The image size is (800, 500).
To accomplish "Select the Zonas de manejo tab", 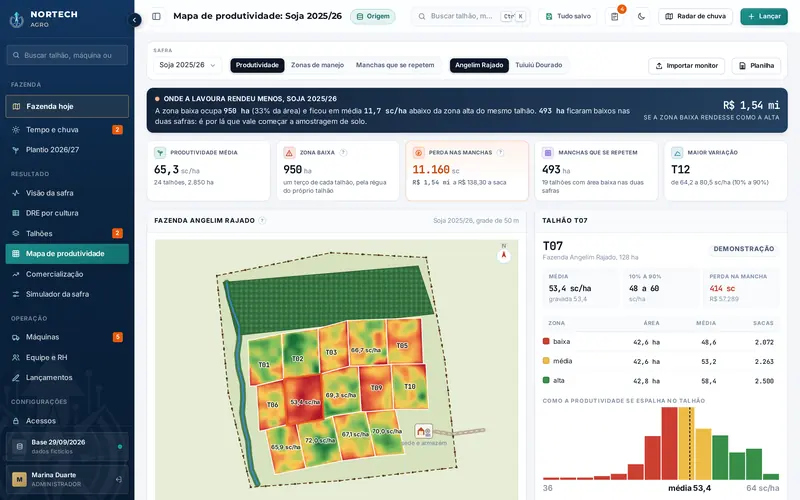I will 317,65.
